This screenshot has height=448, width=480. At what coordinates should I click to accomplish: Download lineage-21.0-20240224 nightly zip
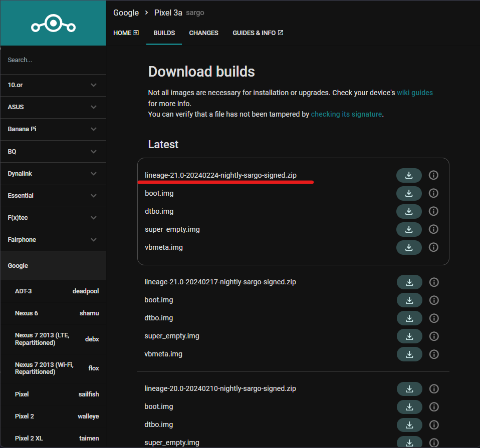coord(409,175)
